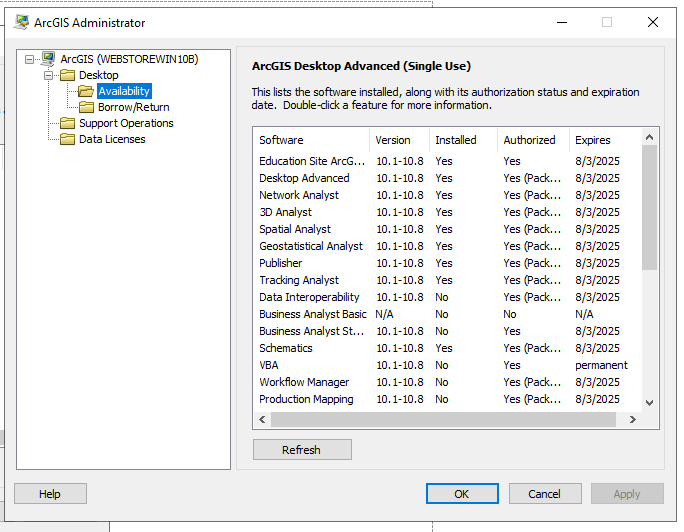Confirm with the OK button
The height and width of the screenshot is (532, 684).
pos(462,494)
